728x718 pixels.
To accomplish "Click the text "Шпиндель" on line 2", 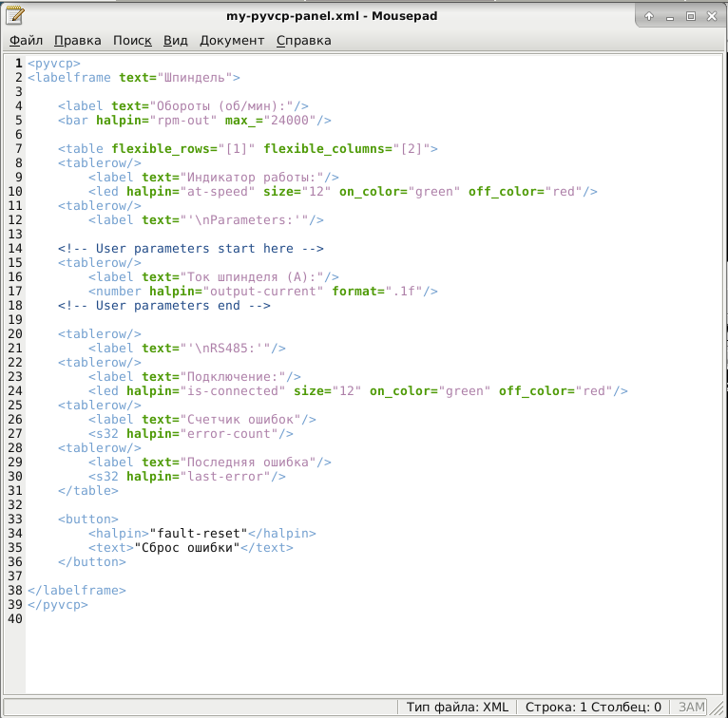I will pyautogui.click(x=195, y=78).
